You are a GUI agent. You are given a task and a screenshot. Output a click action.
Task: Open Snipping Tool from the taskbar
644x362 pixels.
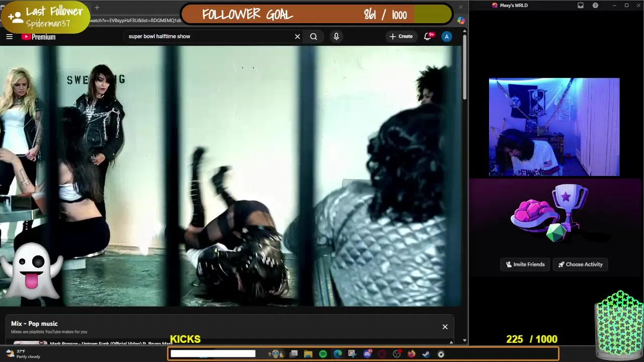click(352, 354)
